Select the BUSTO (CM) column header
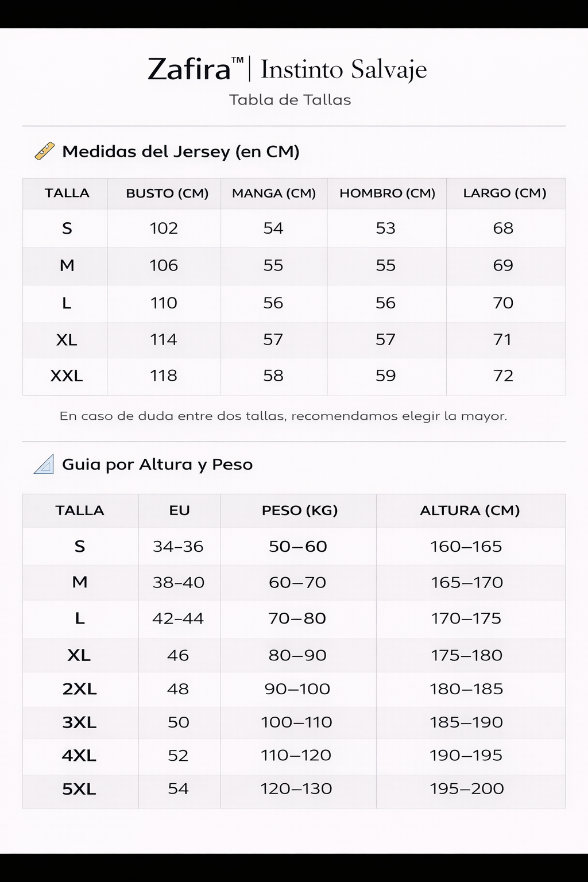Screen dimensions: 588x882 167,193
